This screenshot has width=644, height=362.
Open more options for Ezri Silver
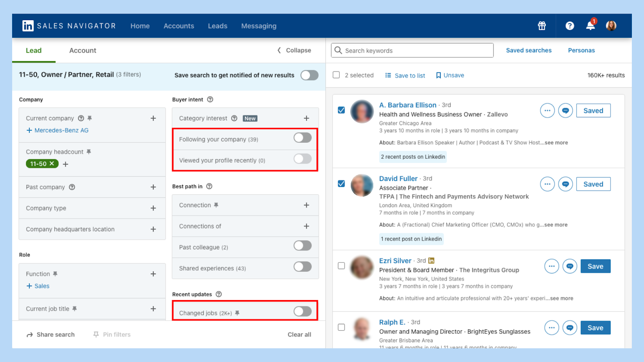(x=552, y=266)
